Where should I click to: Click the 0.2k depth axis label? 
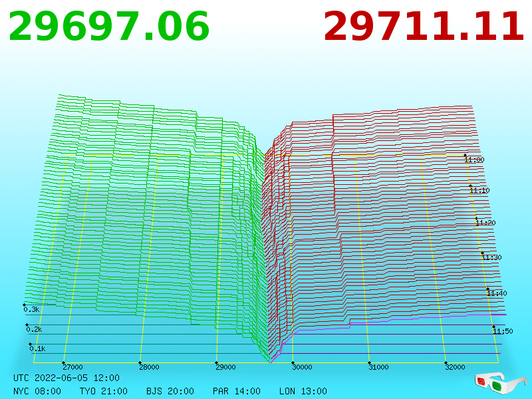point(35,329)
